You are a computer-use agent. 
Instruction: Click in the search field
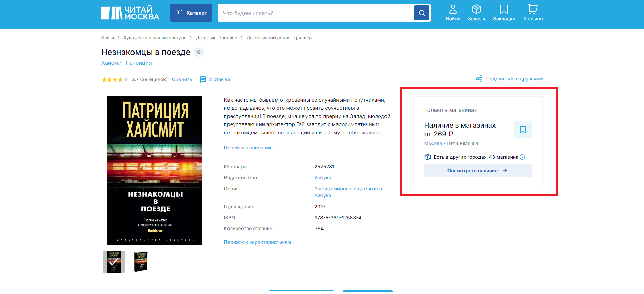point(316,13)
